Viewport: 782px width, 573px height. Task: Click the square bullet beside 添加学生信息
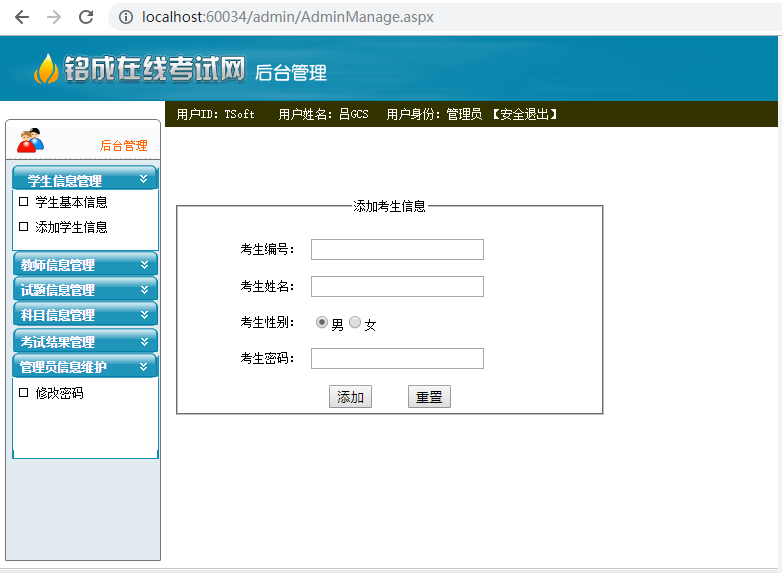[23, 226]
